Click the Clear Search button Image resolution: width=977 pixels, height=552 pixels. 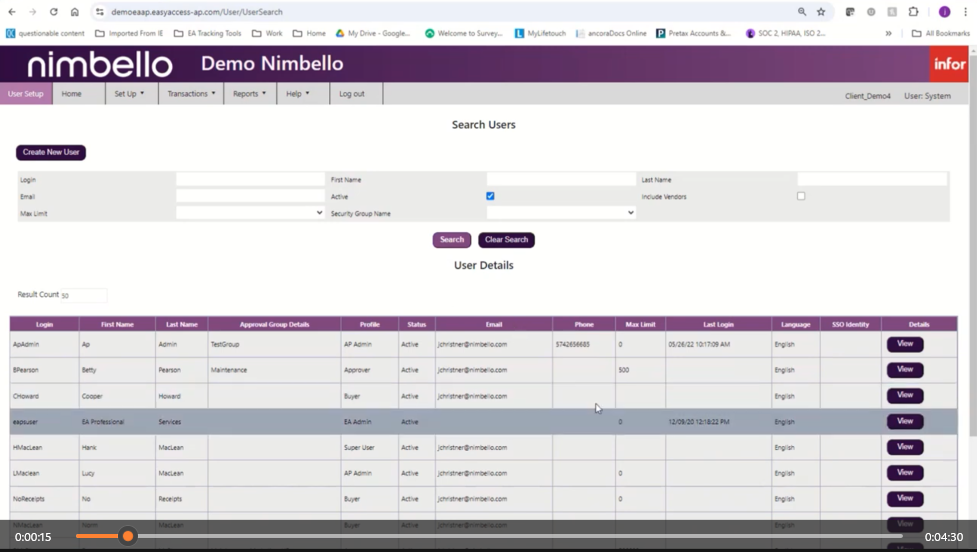click(506, 240)
